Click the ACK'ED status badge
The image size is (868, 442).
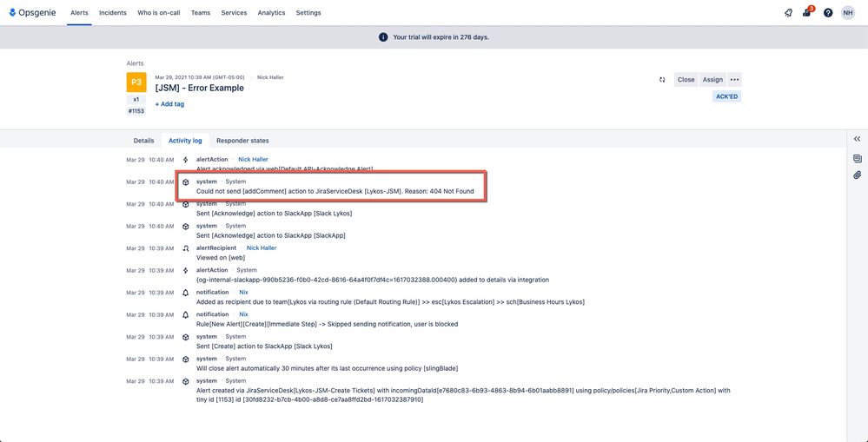(726, 96)
